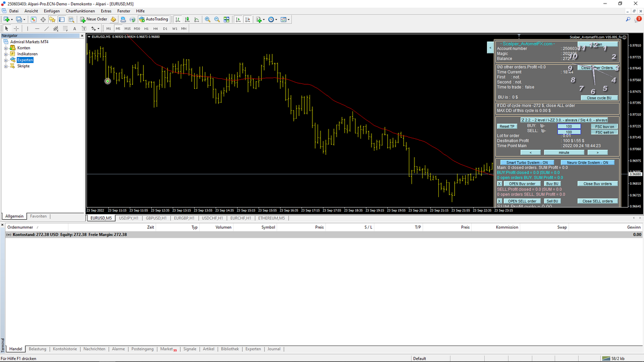The width and height of the screenshot is (644, 362).
Task: Open the Profiles toolbar icon
Action: 19,19
